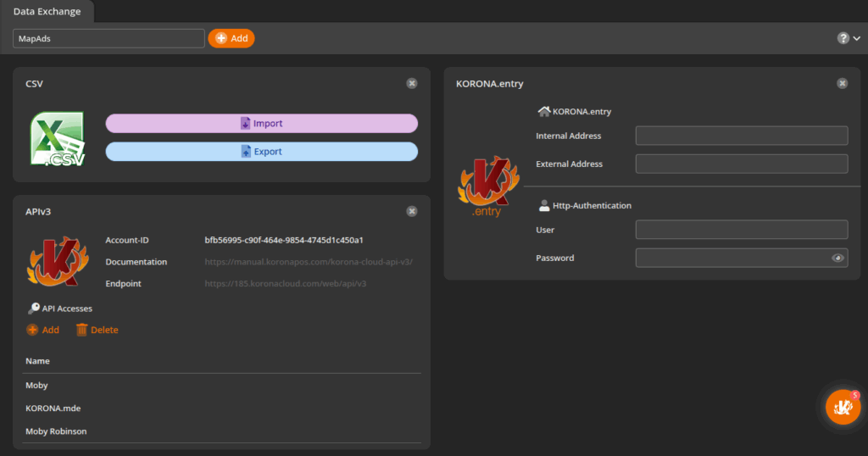The height and width of the screenshot is (456, 868).
Task: Click the notification badge showing 5
Action: point(855,395)
